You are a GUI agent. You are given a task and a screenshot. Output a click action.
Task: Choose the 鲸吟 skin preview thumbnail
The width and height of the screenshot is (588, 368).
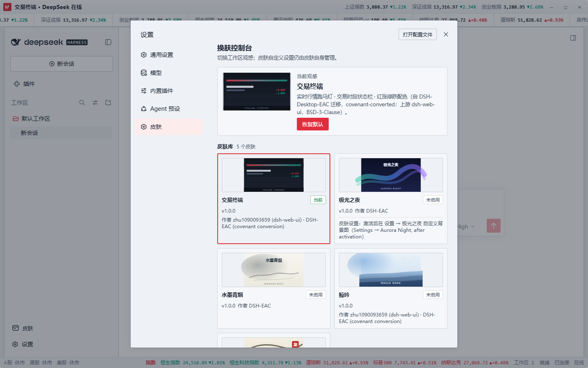(x=391, y=270)
